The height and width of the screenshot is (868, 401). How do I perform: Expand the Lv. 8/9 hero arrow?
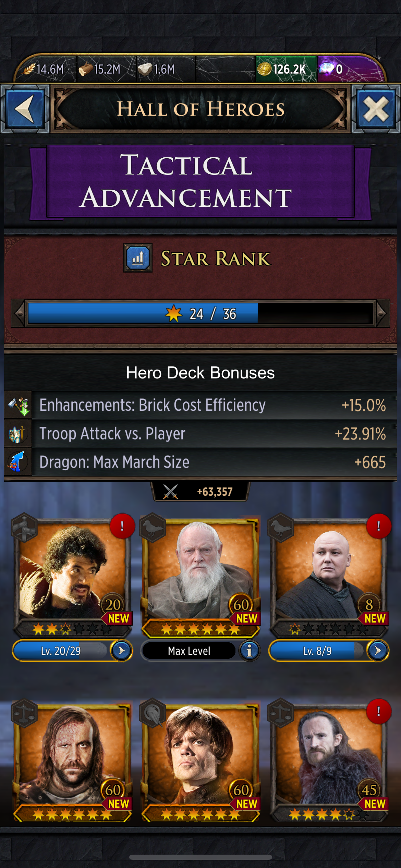coord(378,650)
